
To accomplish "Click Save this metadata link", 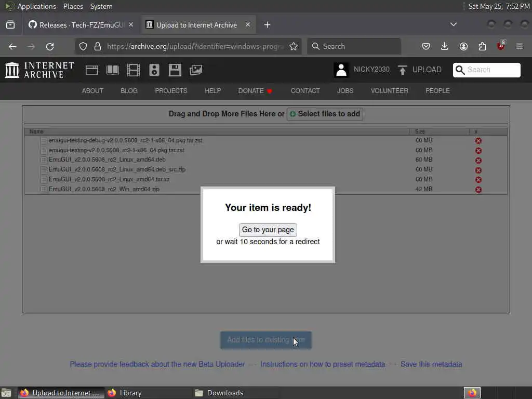I will point(431,364).
